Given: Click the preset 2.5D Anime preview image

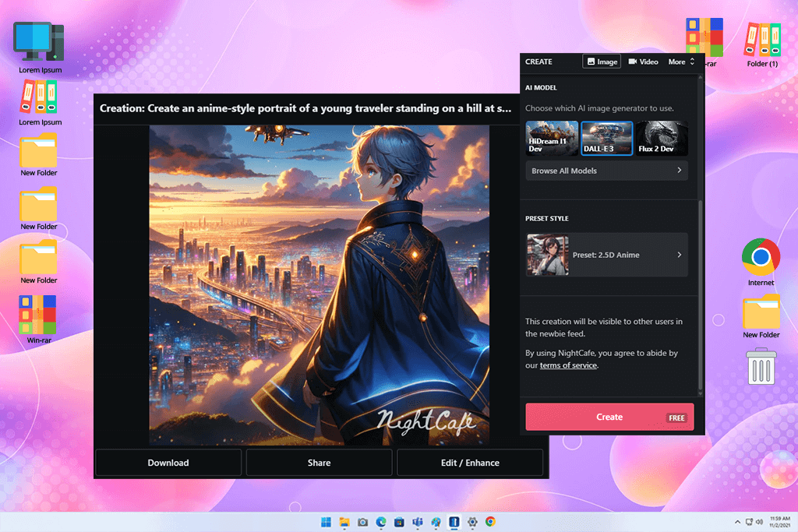Looking at the screenshot, I should pyautogui.click(x=548, y=255).
